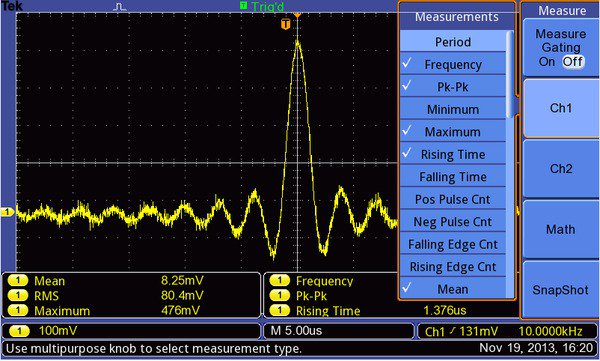Image resolution: width=600 pixels, height=361 pixels.
Task: Click the Measurements list header
Action: (x=457, y=16)
